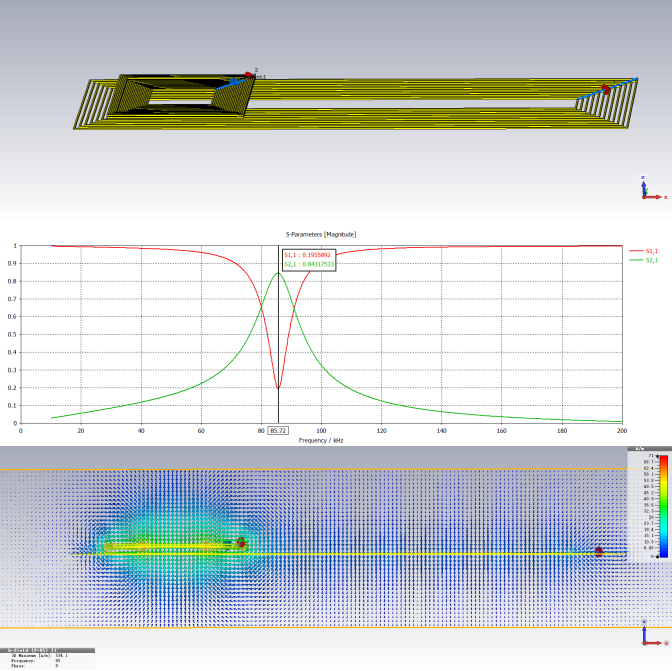Click the Phase 0 row in info box
The width and height of the screenshot is (672, 671).
(34, 666)
